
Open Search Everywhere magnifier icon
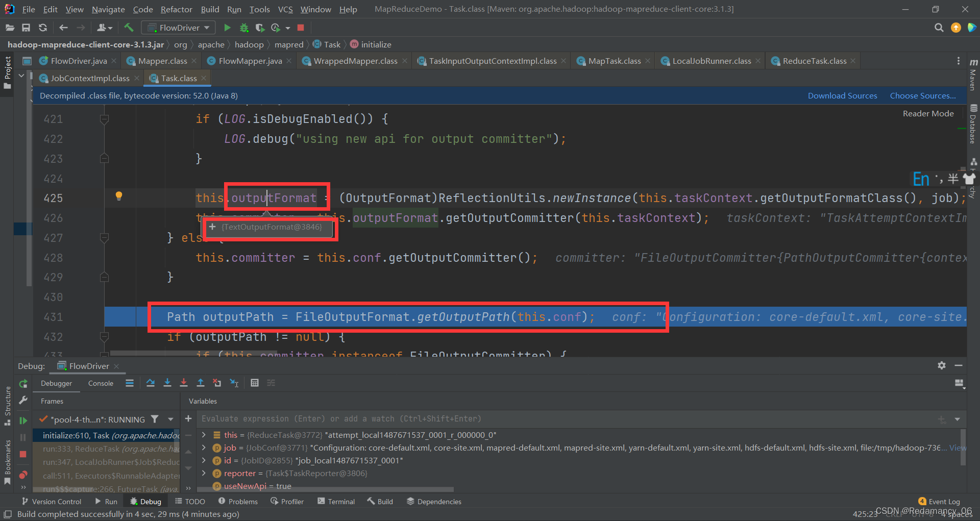coord(939,28)
